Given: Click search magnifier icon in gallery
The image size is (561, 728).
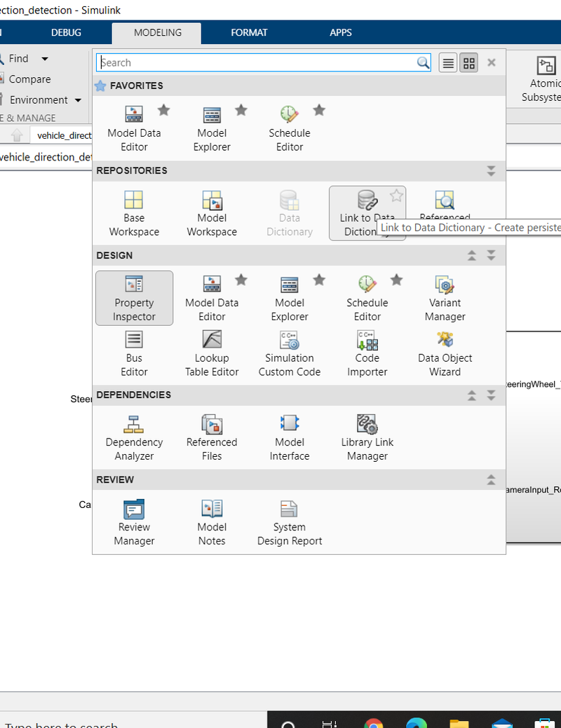Looking at the screenshot, I should pyautogui.click(x=423, y=62).
